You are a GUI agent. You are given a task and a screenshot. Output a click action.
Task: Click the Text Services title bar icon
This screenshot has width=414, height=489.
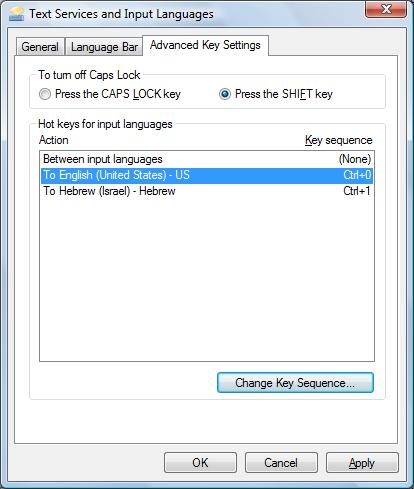tap(16, 14)
